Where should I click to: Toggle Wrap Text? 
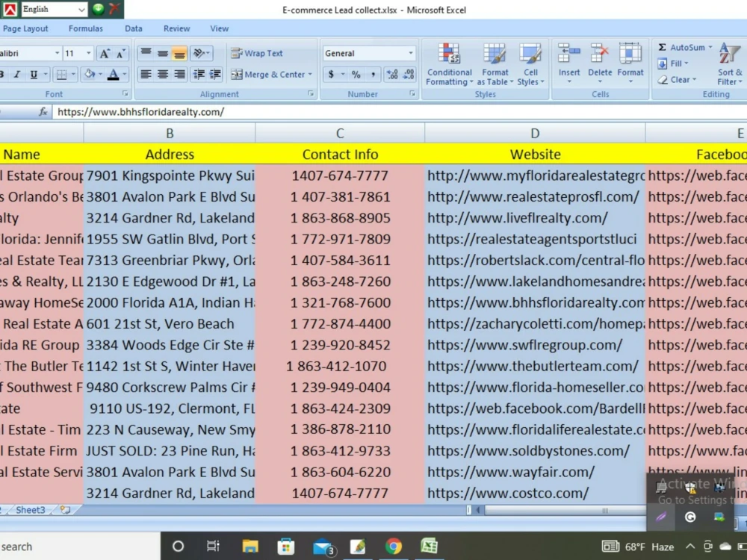(x=257, y=53)
